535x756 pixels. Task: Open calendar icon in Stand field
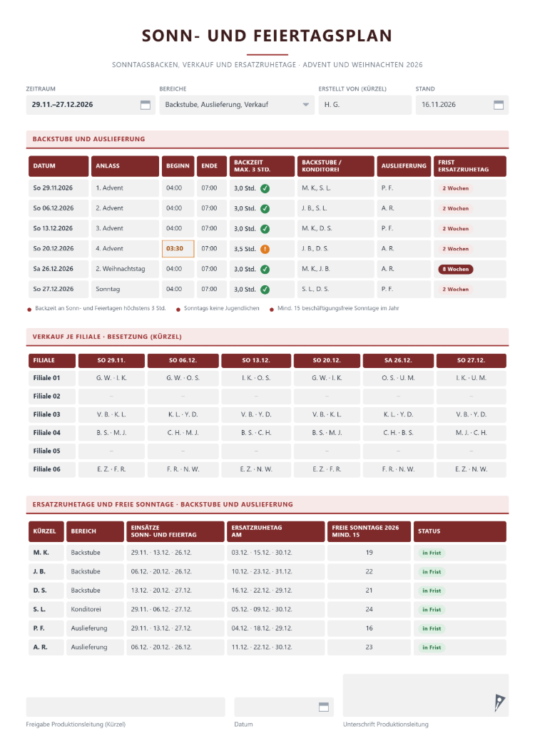[499, 105]
